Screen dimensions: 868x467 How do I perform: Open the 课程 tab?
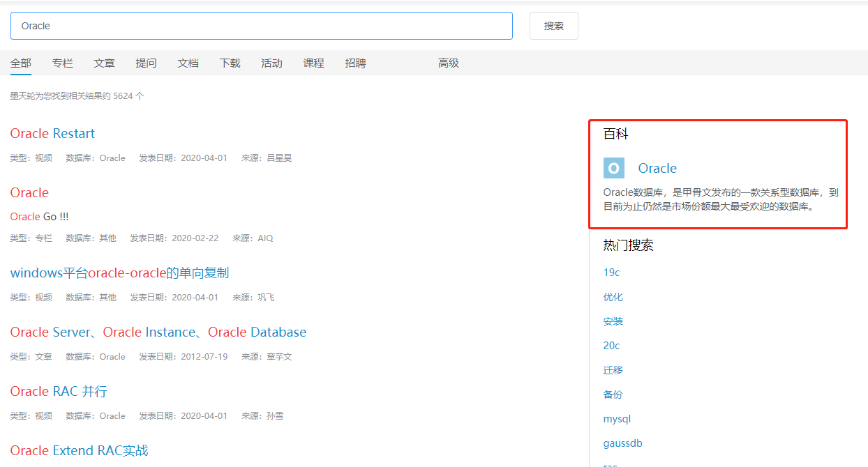pyautogui.click(x=313, y=63)
